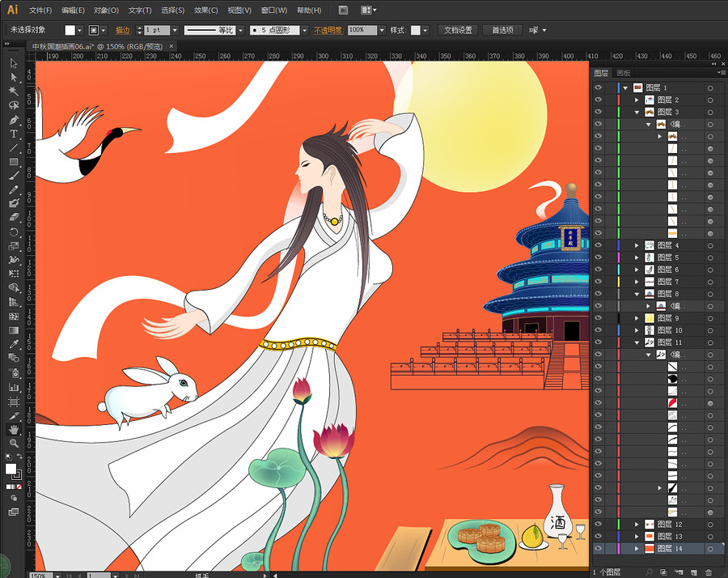Select the Eraser tool

click(14, 218)
